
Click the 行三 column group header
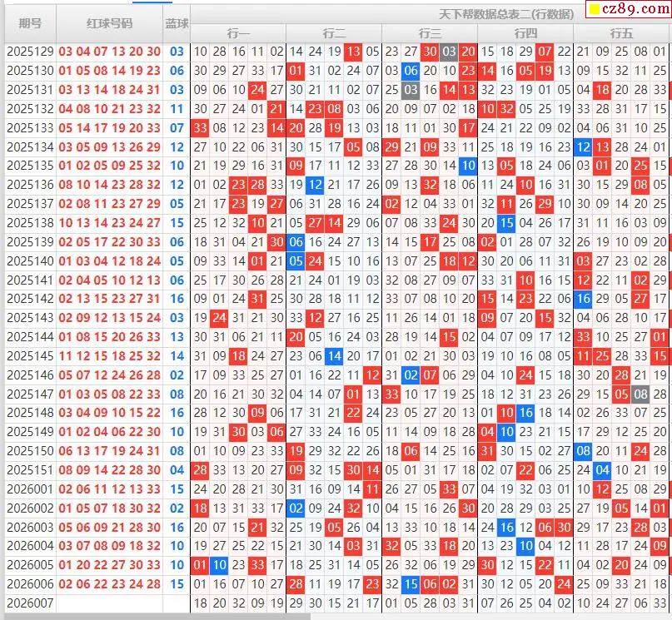coord(430,33)
